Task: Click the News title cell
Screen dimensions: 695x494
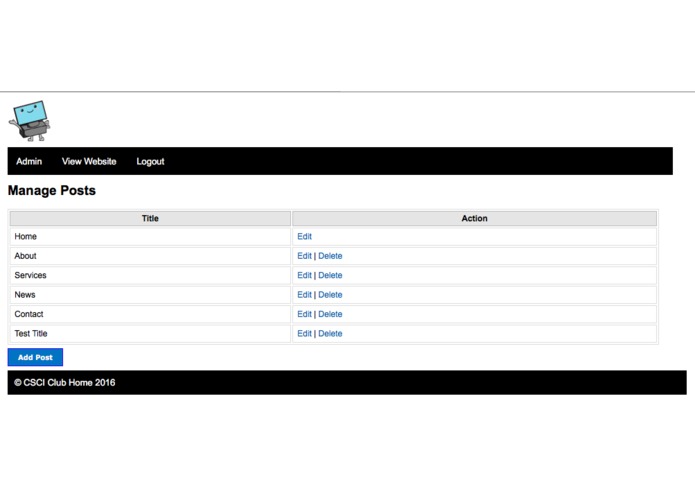Action: click(150, 295)
